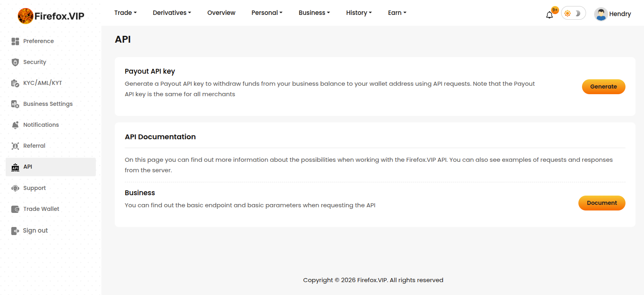Expand the Earn dropdown menu
Screen dimensions: 644x295
(x=397, y=13)
